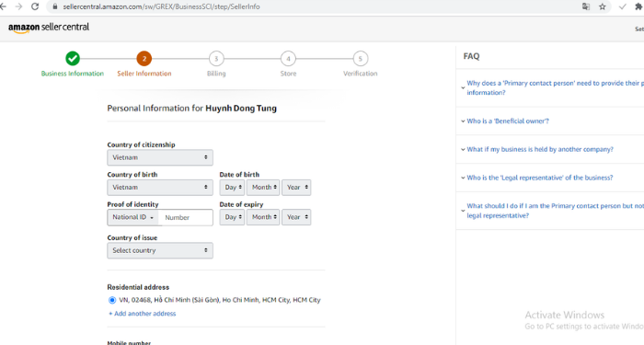Screen dimensions: 644x345
Task: Click the checkmark extension icon
Action: (x=623, y=6)
